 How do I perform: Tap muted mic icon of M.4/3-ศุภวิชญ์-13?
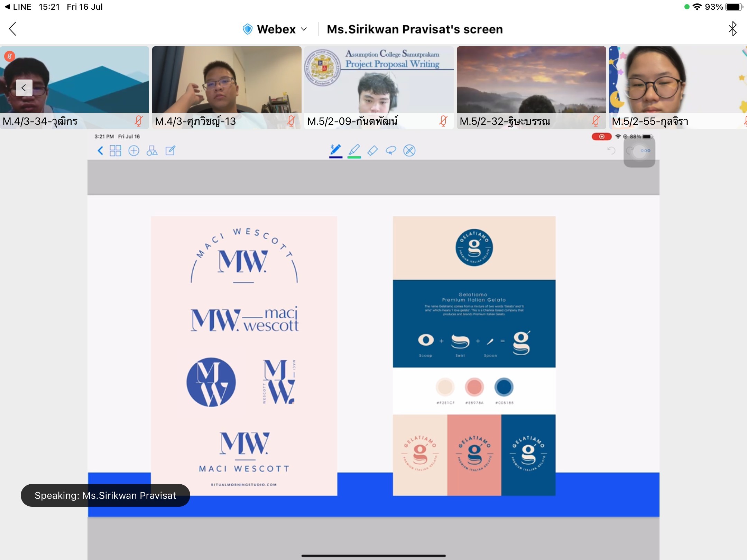click(291, 121)
